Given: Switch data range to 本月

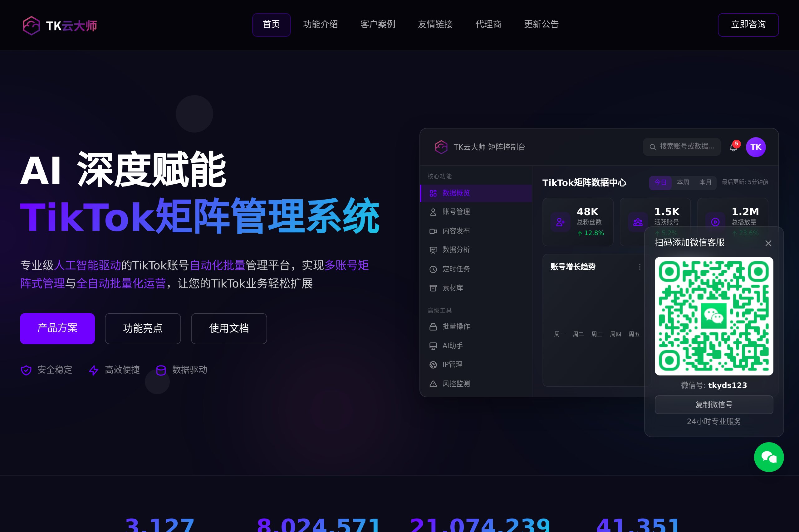Looking at the screenshot, I should pos(705,182).
